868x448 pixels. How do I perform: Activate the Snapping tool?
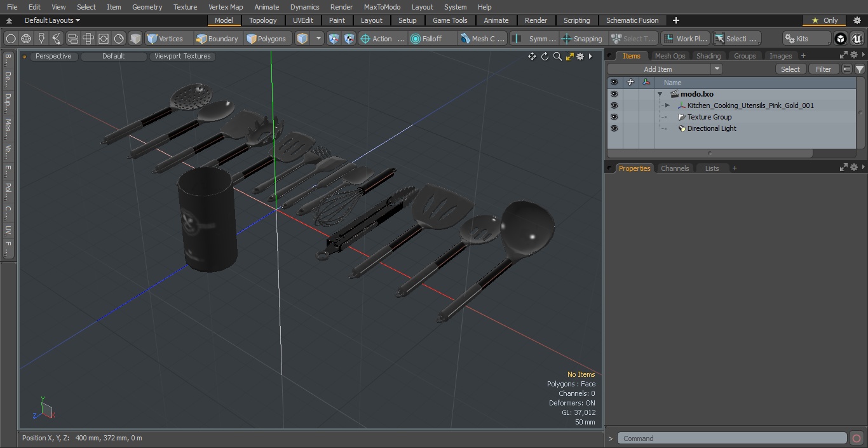582,39
